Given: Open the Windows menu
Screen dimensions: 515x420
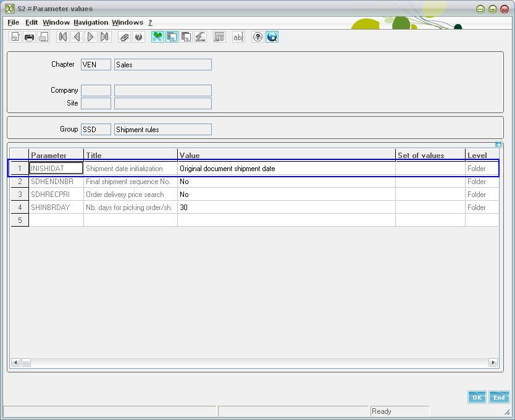Looking at the screenshot, I should (x=127, y=22).
